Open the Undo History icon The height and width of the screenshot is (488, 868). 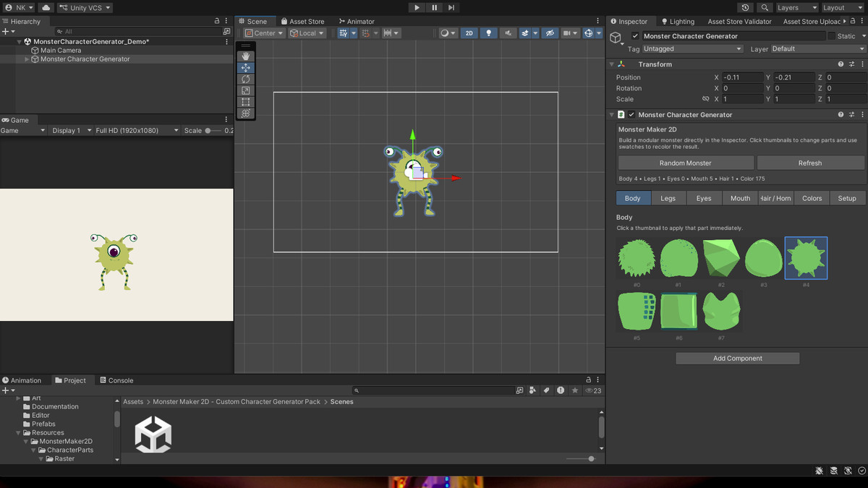[746, 7]
